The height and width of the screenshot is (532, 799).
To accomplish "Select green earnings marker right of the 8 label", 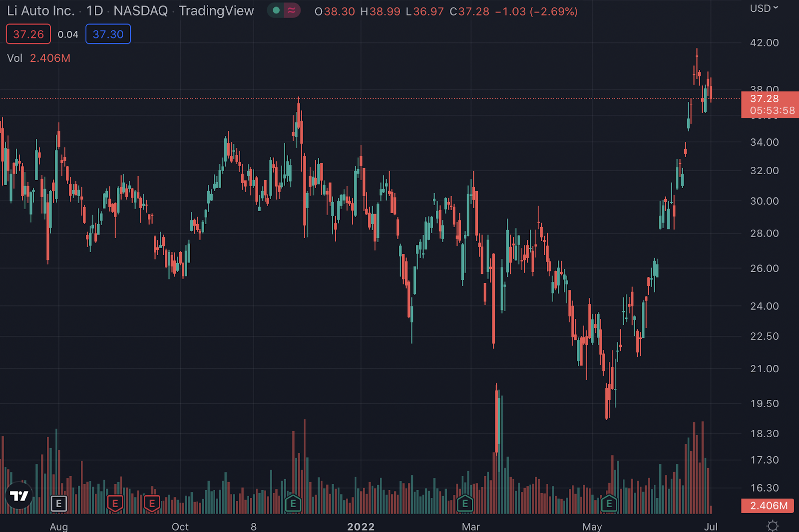I will click(293, 504).
